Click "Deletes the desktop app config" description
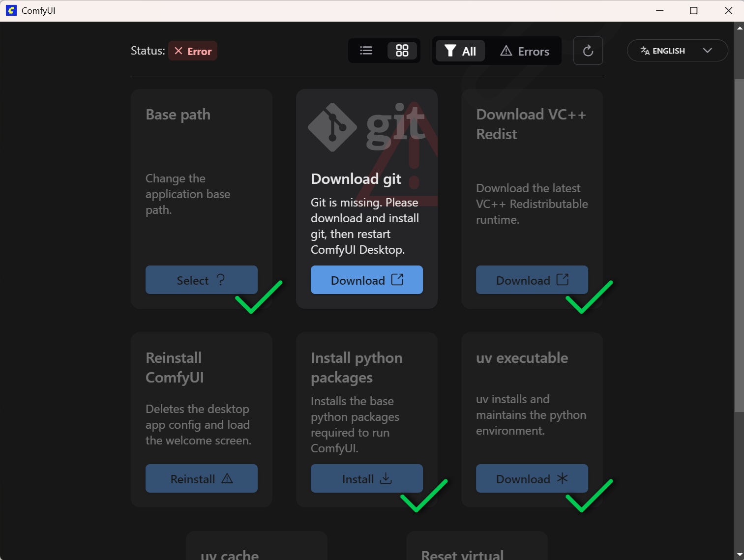The image size is (744, 560). 198,425
